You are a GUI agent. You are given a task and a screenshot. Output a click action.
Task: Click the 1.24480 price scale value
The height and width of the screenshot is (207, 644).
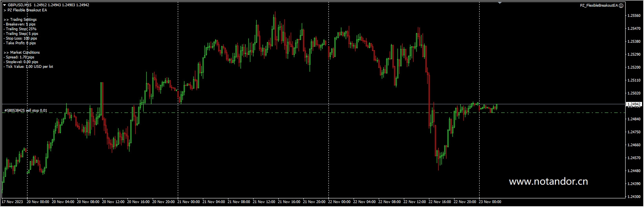tap(634, 171)
